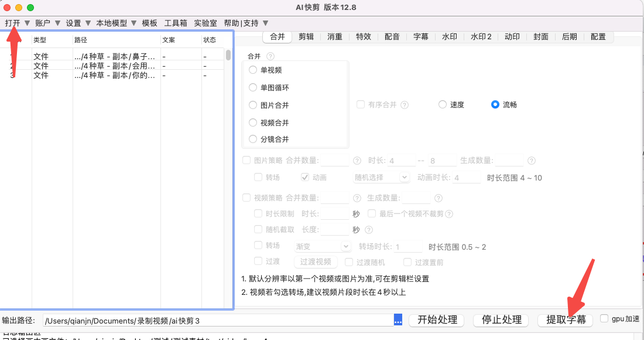Enable the gpu加速 checkbox

point(604,319)
